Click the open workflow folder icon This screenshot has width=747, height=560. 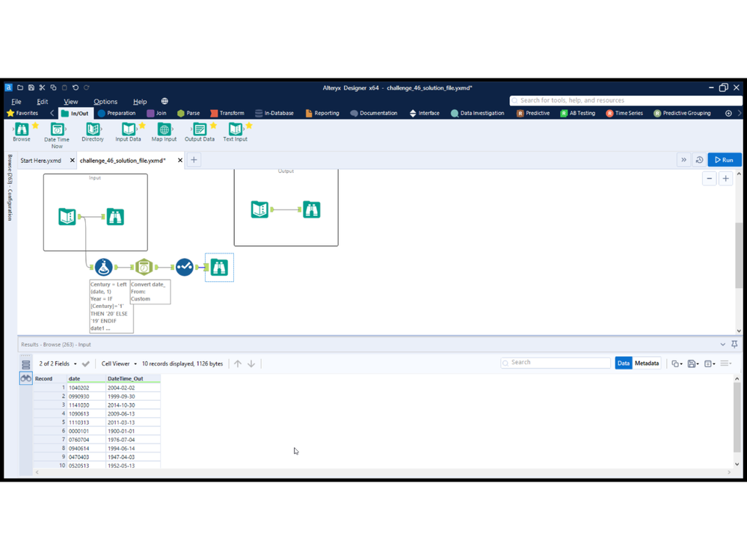(x=20, y=87)
